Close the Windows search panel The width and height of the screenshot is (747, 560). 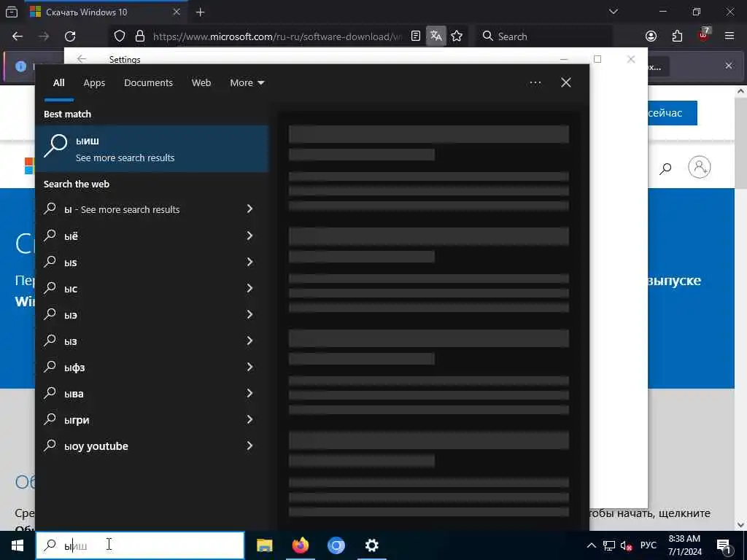[x=566, y=83]
